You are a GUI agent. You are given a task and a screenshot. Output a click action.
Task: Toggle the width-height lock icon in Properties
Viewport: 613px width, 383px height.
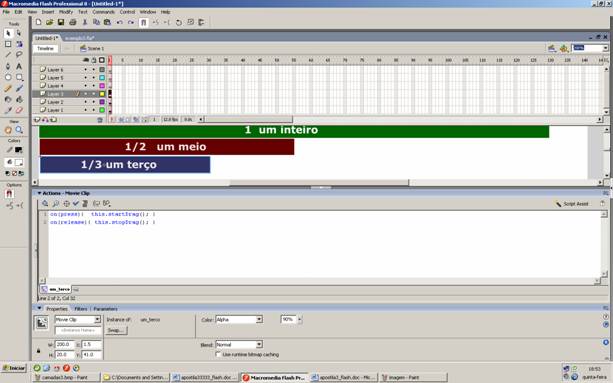point(38,351)
